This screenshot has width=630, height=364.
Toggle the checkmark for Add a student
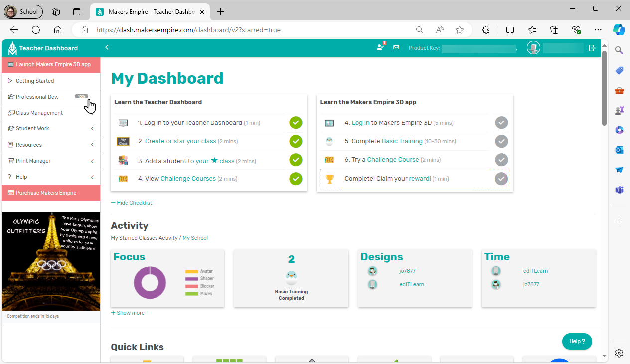click(296, 160)
